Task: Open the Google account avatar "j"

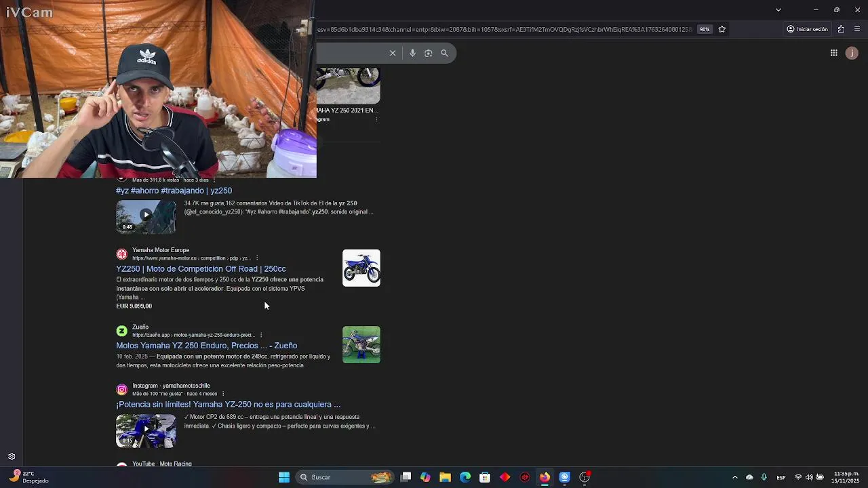Action: [852, 53]
